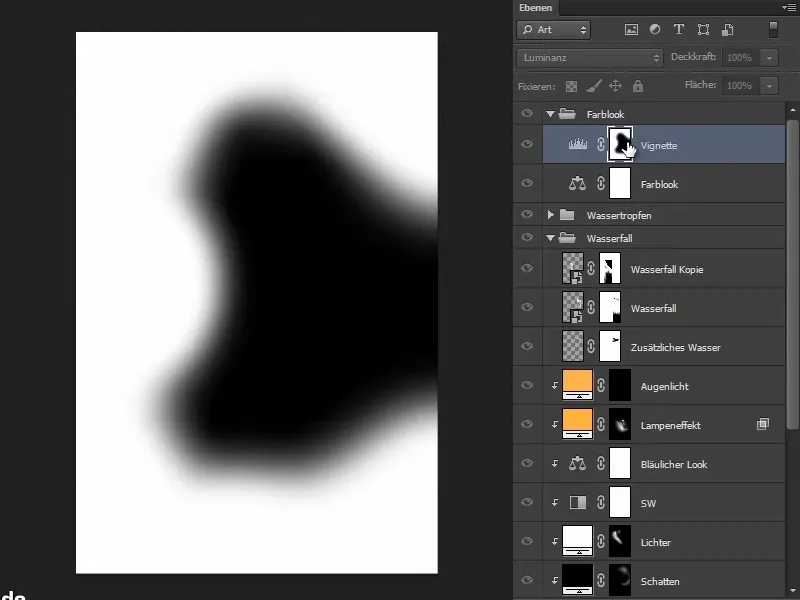Hide the Wasserfall group

pos(527,237)
